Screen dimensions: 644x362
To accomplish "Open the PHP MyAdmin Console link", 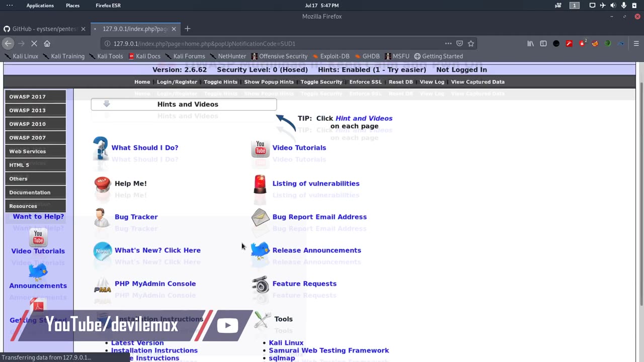I will coord(155,284).
